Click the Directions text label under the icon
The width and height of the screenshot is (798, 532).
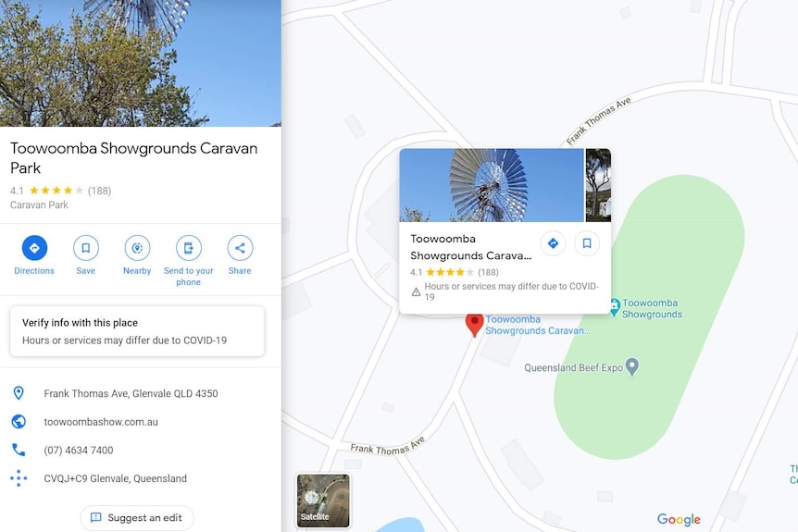[34, 270]
